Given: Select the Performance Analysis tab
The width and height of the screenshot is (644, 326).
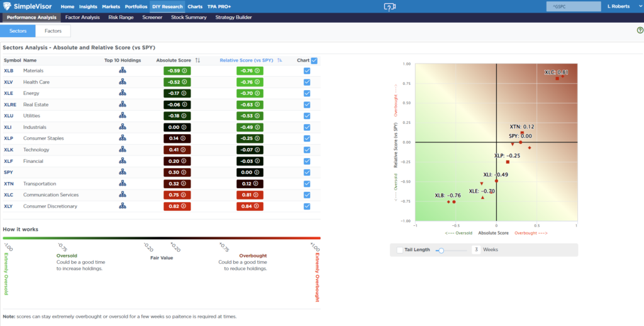Looking at the screenshot, I should pos(31,17).
